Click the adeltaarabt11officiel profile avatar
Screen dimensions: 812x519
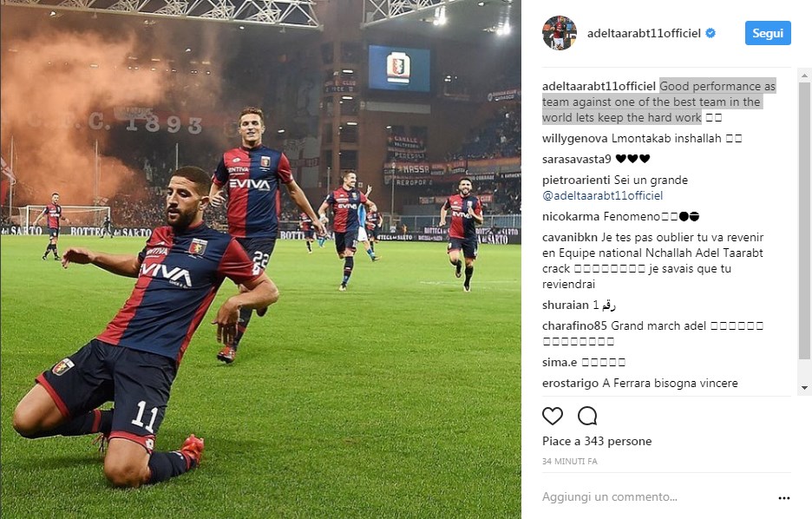click(x=560, y=33)
